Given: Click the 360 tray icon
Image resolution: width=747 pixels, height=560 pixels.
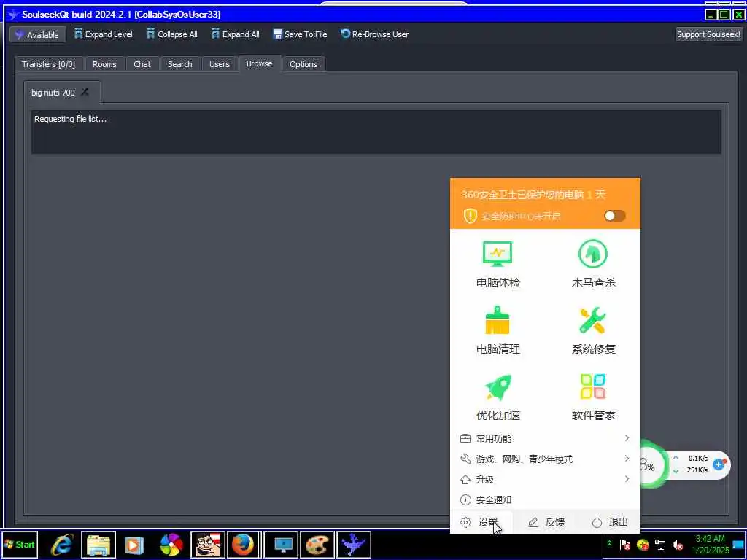Looking at the screenshot, I should click(643, 545).
